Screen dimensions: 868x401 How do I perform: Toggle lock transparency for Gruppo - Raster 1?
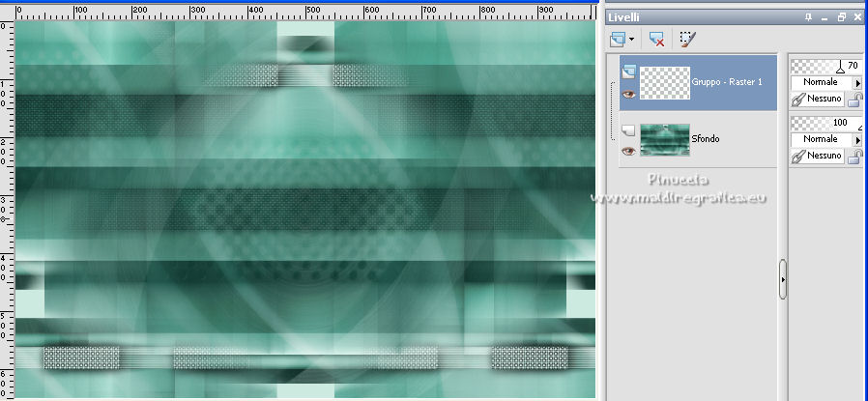855,100
